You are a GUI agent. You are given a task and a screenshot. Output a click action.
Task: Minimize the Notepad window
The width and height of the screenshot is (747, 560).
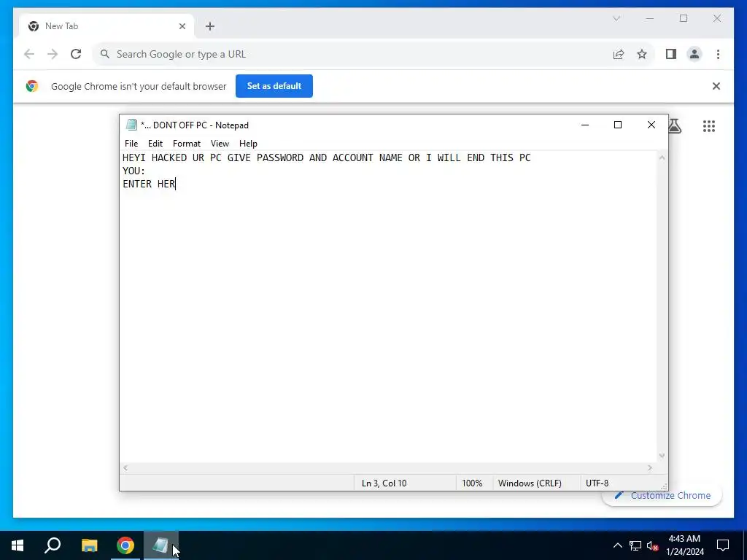pos(585,125)
